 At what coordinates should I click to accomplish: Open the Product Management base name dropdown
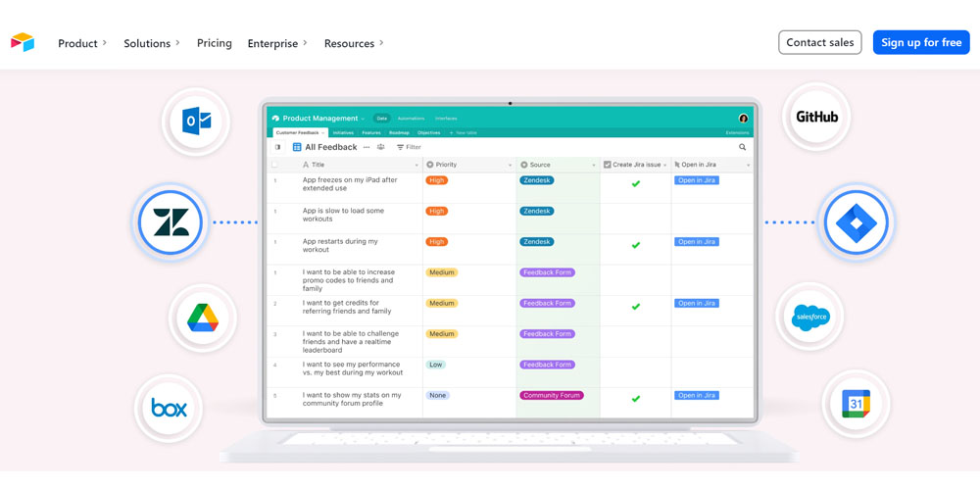coord(363,119)
